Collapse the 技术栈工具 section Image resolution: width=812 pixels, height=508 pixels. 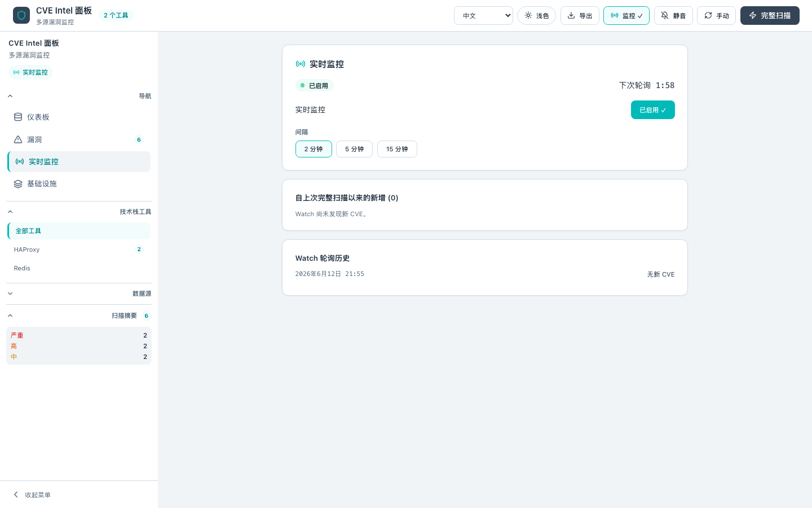79,212
